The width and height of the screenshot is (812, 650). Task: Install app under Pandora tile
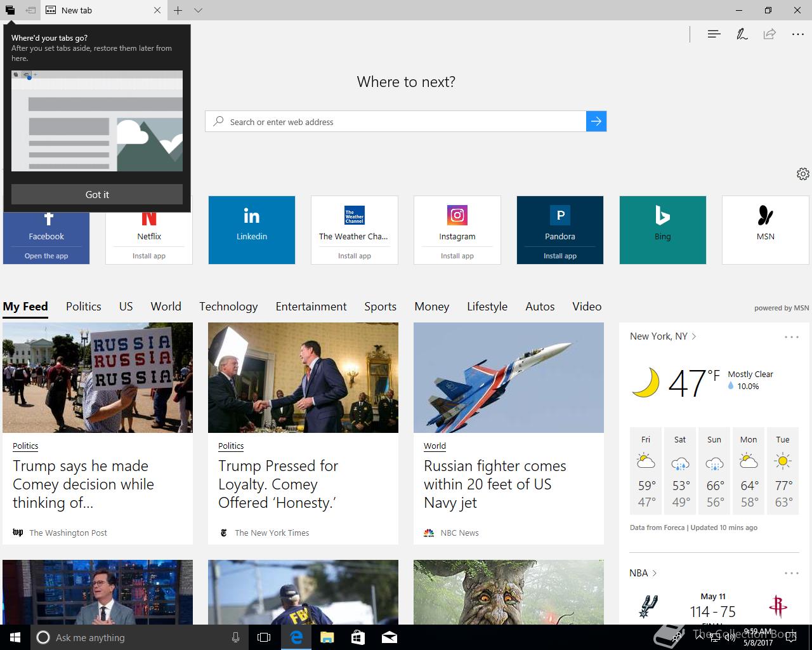coord(560,256)
